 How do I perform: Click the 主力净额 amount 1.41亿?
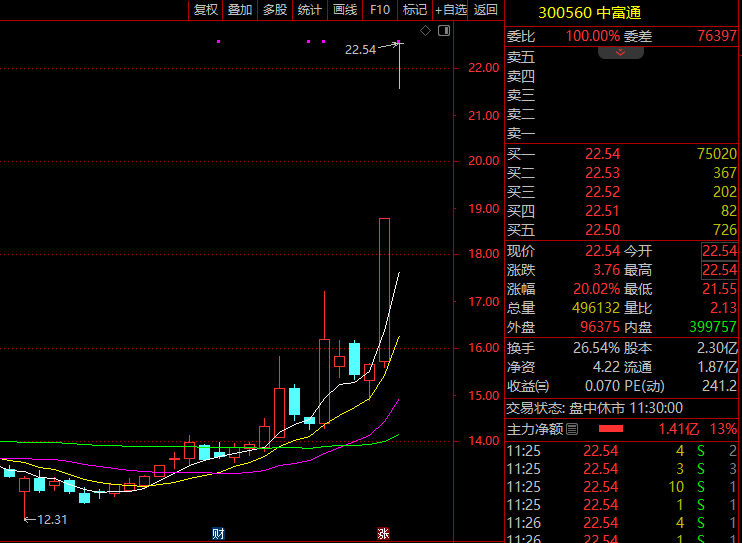point(679,429)
